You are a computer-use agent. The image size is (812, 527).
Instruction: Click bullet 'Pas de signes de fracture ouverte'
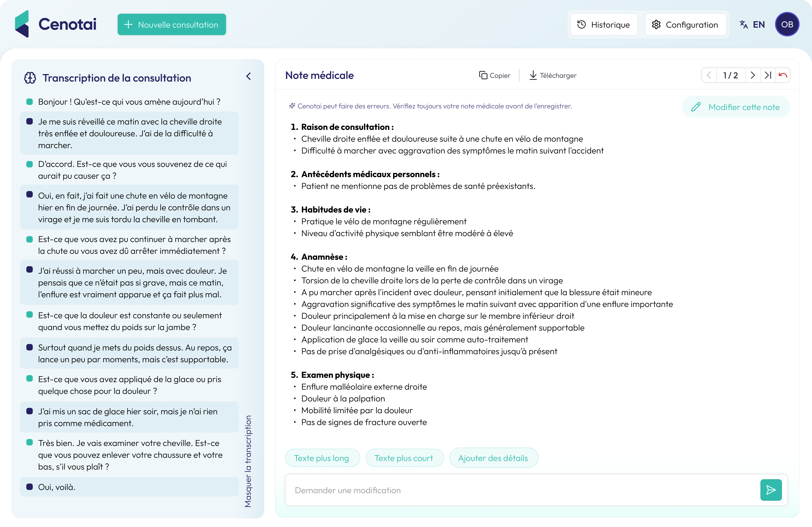point(364,422)
